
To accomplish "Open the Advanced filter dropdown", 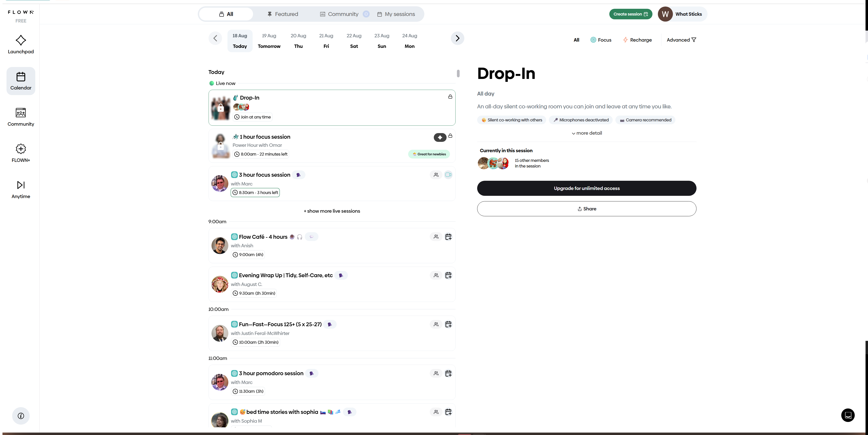I will 681,40.
